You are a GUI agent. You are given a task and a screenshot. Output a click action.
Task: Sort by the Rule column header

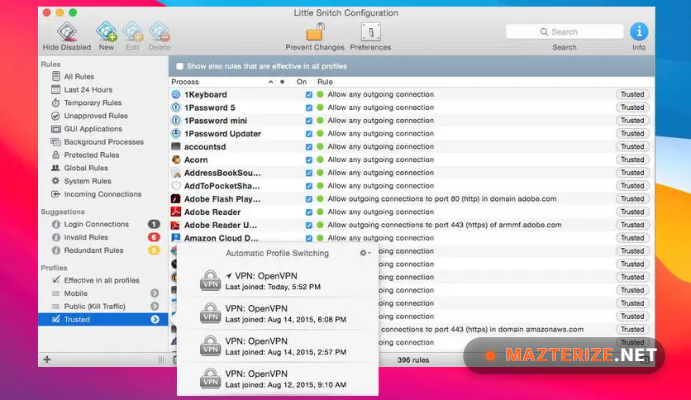(325, 82)
